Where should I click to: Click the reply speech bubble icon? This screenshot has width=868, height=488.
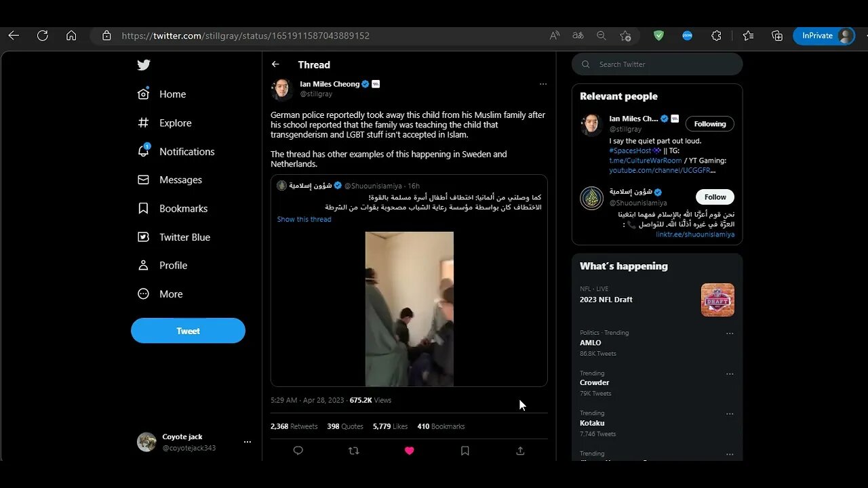[x=298, y=450]
